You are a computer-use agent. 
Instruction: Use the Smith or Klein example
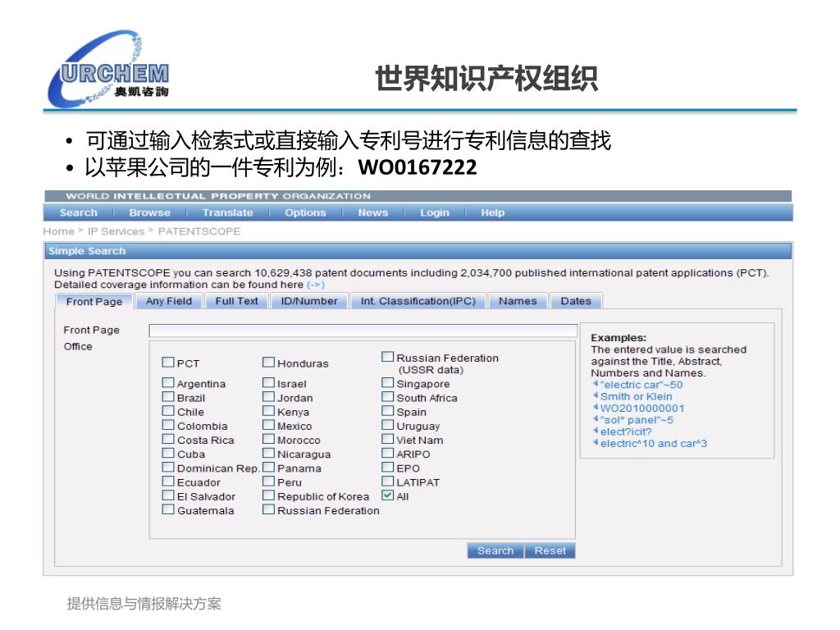pyautogui.click(x=636, y=396)
